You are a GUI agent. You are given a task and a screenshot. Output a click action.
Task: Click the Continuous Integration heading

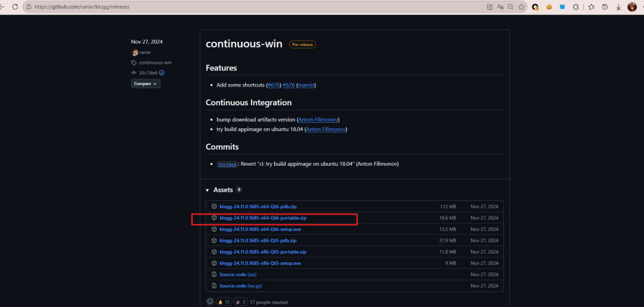pyautogui.click(x=249, y=103)
